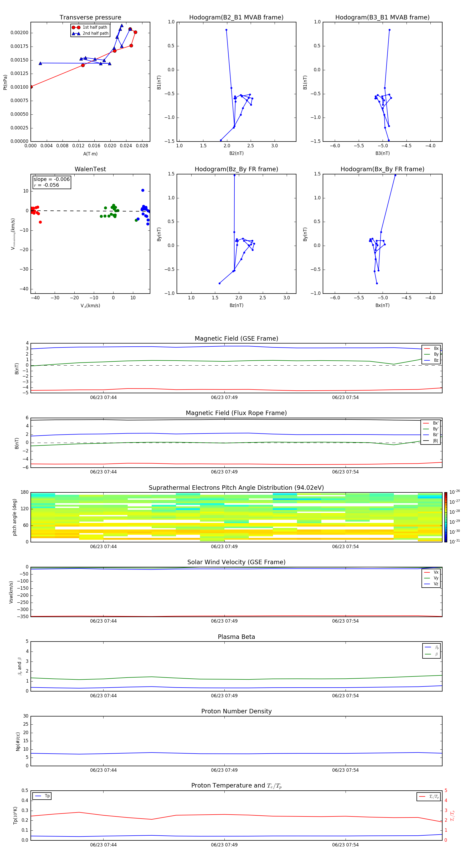Select the Suprathermal Electrons Pitch Angle Distribution title

(236, 488)
